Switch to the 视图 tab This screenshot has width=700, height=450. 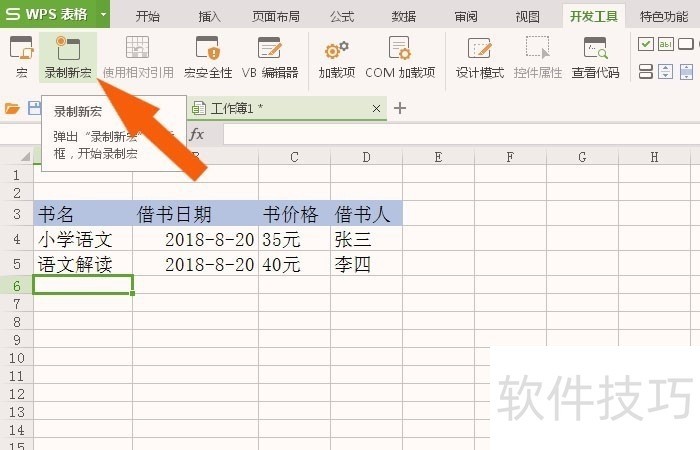(x=527, y=17)
